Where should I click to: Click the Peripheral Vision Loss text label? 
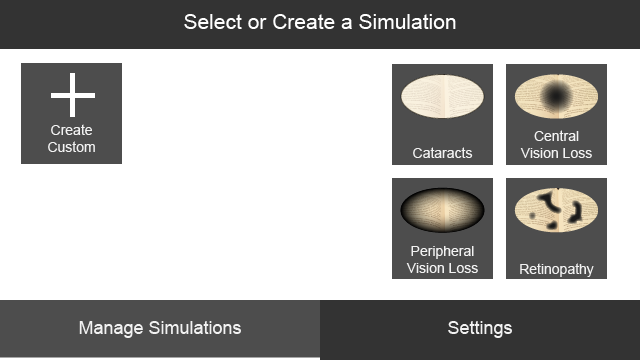pos(442,260)
